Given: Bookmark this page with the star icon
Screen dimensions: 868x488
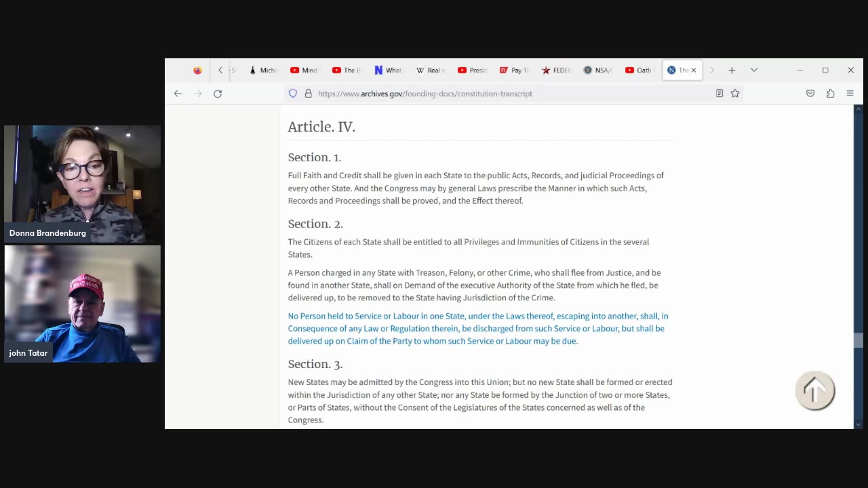Looking at the screenshot, I should point(735,94).
